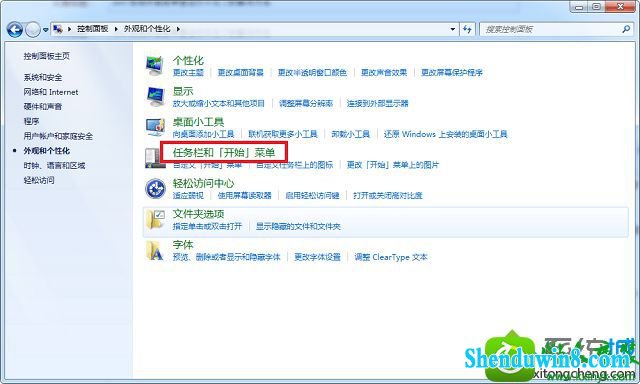Open the 轻松访问中心 heading
Image resolution: width=640 pixels, height=384 pixels.
click(203, 183)
